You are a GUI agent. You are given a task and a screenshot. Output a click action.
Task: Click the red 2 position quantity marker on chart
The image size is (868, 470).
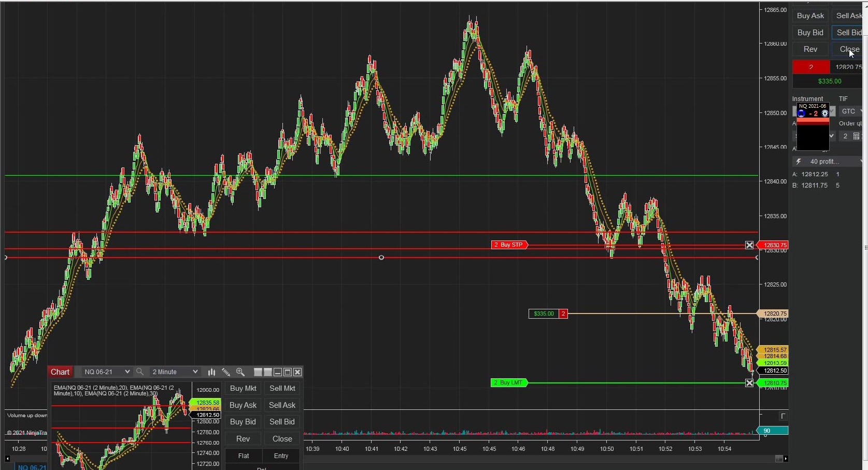[x=563, y=314]
